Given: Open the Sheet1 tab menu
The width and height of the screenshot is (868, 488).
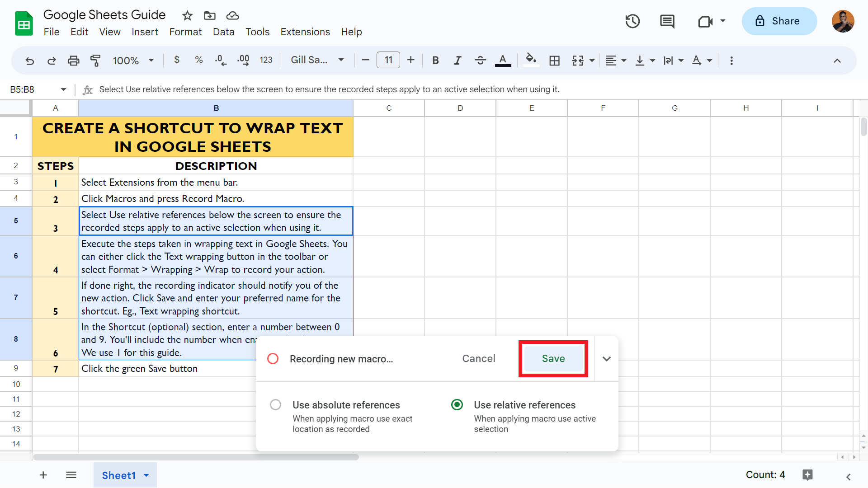Looking at the screenshot, I should [x=146, y=475].
